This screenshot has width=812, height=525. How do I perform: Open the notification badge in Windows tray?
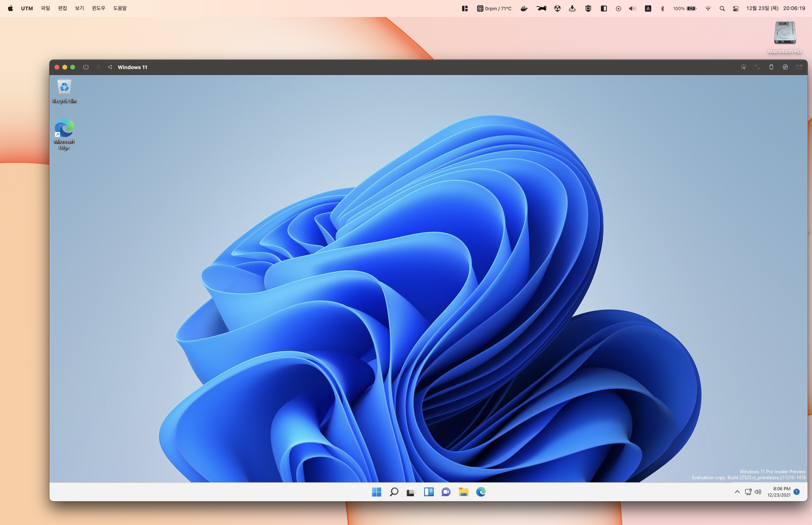[x=796, y=492]
